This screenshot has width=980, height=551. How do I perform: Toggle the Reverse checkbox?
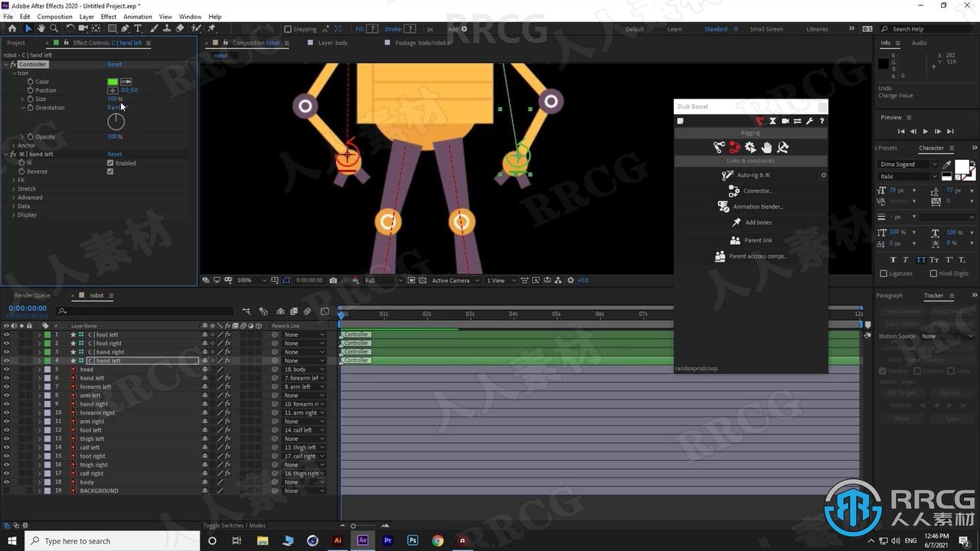coord(110,171)
